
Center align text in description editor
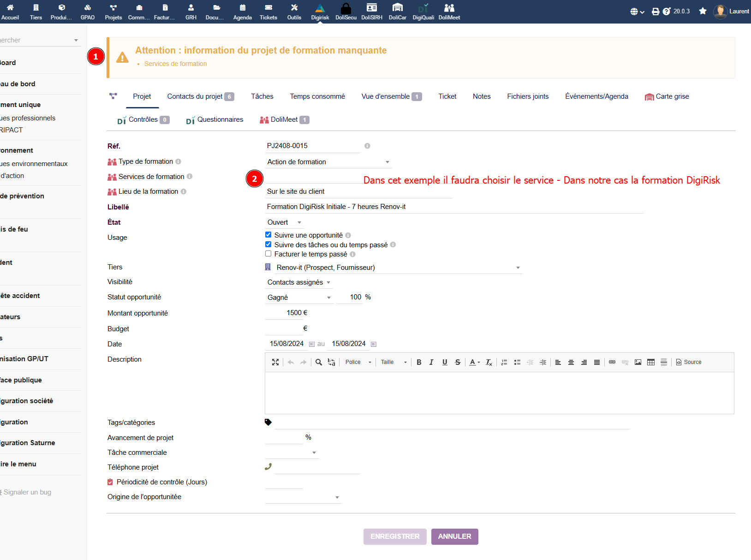[571, 362]
